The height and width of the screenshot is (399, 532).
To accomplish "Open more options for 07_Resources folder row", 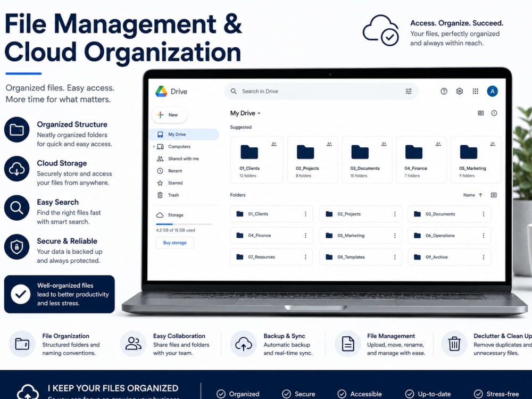I will pos(305,257).
